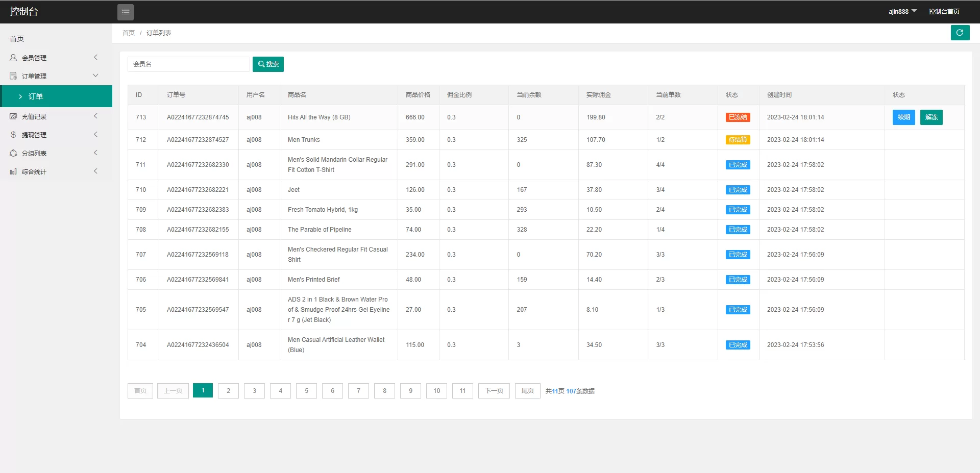
Task: Expand the 综合统计 submenu chevron
Action: pos(95,171)
